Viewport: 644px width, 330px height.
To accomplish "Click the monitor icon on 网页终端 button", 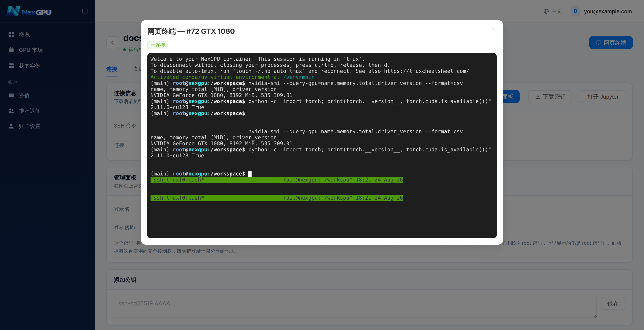I will 598,43.
